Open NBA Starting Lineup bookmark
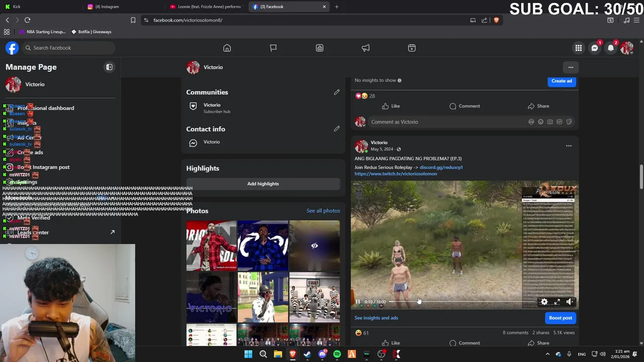Viewport: 644px width, 362px height. 43,32
